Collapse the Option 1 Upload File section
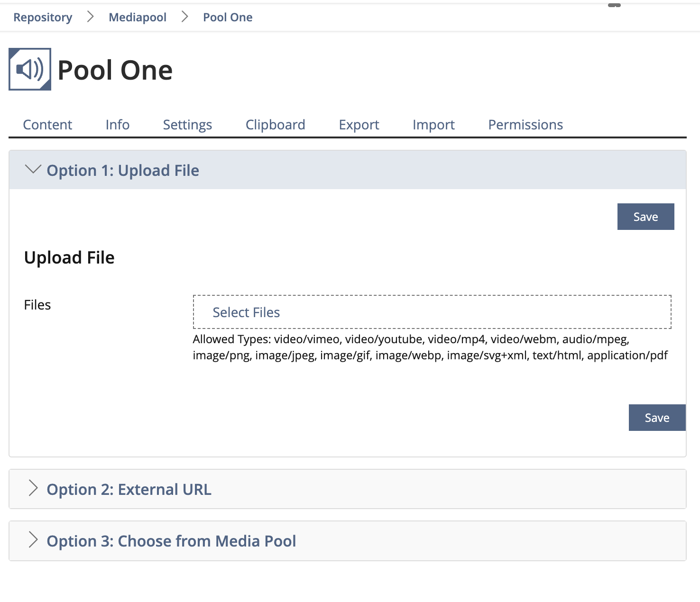700x602 pixels. coord(33,170)
